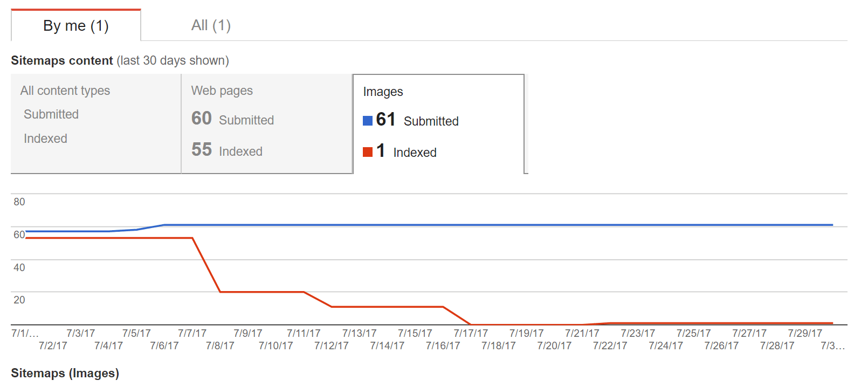The image size is (868, 387).
Task: Click the blue Submitted legend swatch
Action: [x=368, y=121]
